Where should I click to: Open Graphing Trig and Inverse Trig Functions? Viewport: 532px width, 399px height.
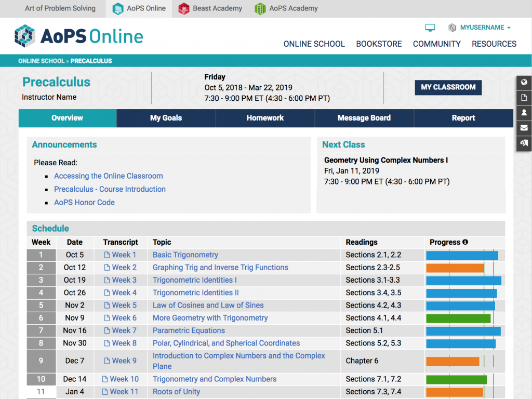pyautogui.click(x=220, y=268)
